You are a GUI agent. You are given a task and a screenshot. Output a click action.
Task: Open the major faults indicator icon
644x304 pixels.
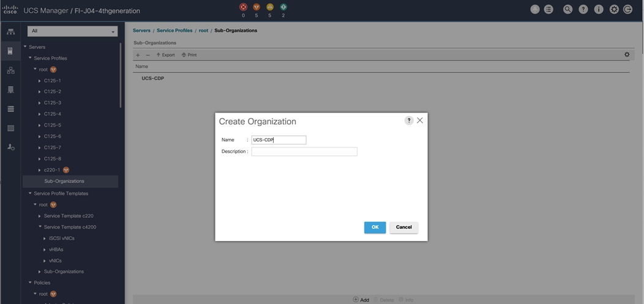click(256, 7)
